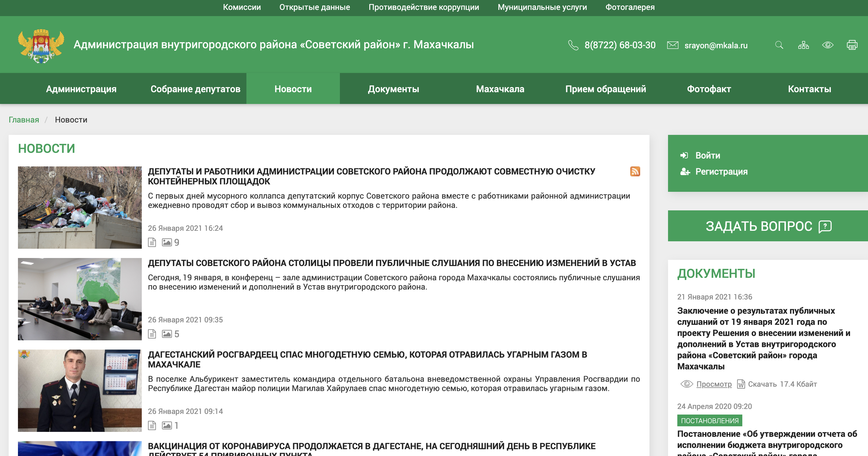Select the Новости main menu tab
Image resolution: width=868 pixels, height=456 pixels.
pos(293,89)
